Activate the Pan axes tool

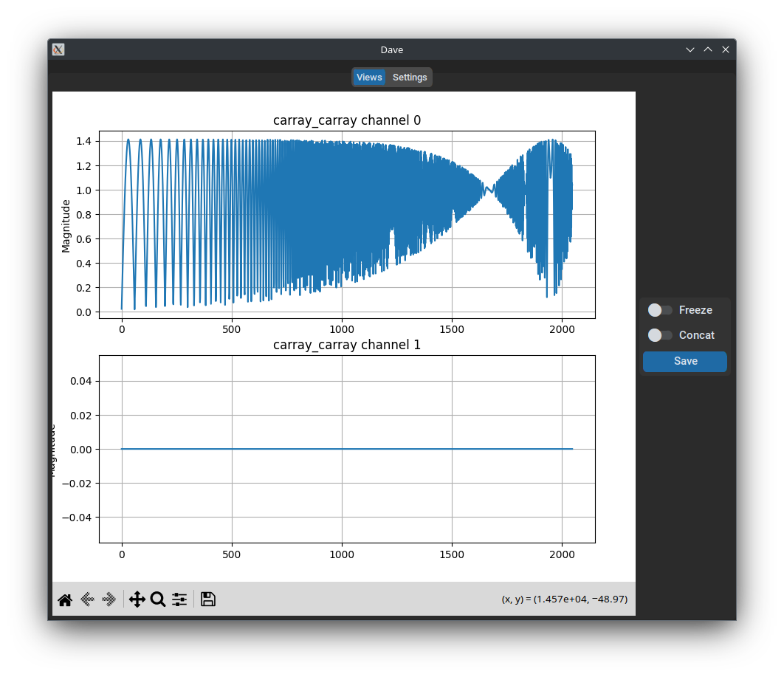pyautogui.click(x=137, y=599)
